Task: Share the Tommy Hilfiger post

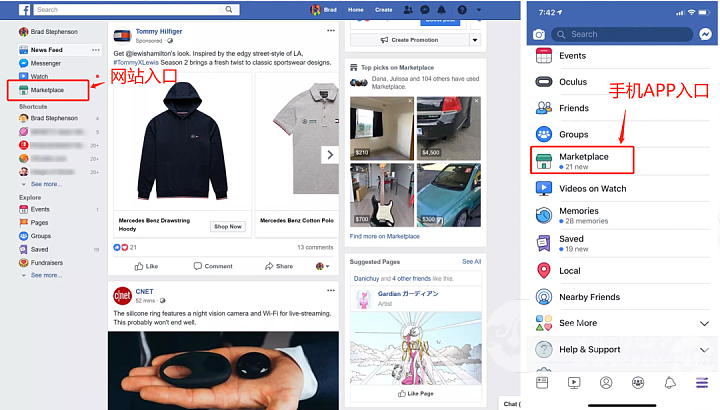Action: (279, 266)
